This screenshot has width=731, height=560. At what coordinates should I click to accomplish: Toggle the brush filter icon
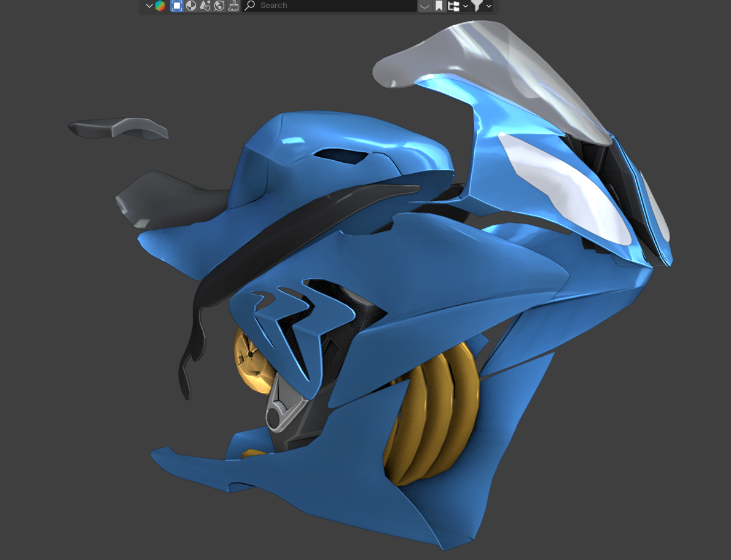click(x=233, y=6)
